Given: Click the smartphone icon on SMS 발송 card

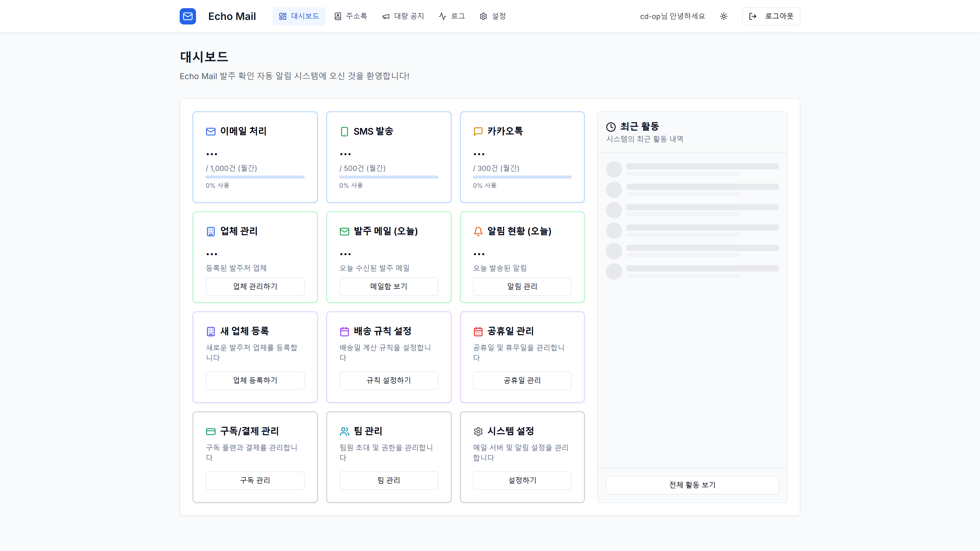Looking at the screenshot, I should [344, 131].
